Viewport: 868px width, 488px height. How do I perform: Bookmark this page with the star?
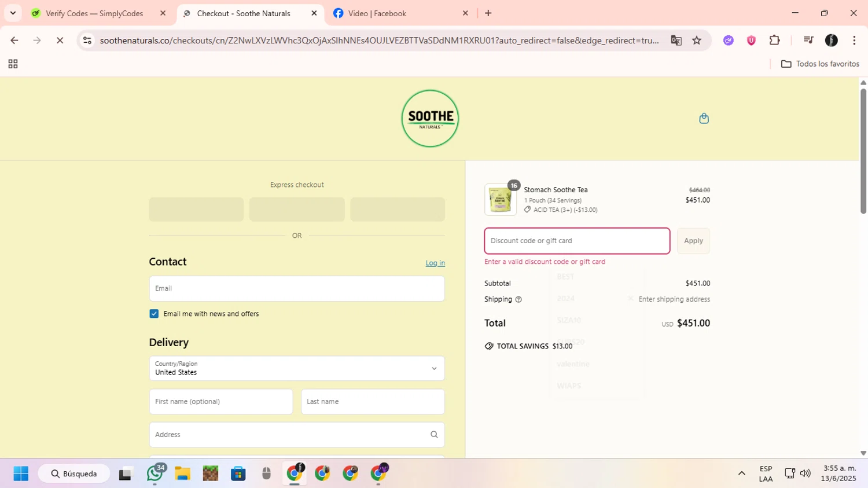[x=697, y=40]
